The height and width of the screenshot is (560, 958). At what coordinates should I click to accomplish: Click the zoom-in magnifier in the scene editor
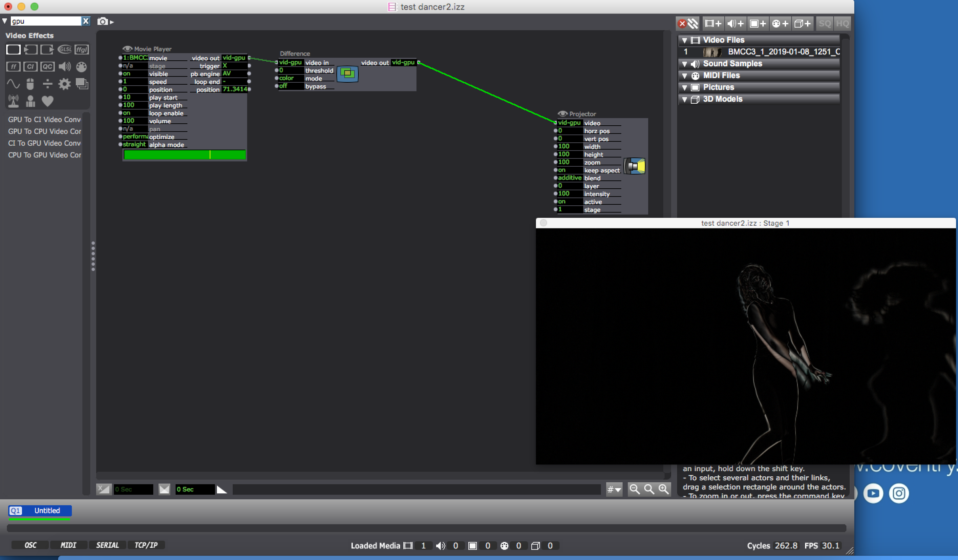point(664,489)
